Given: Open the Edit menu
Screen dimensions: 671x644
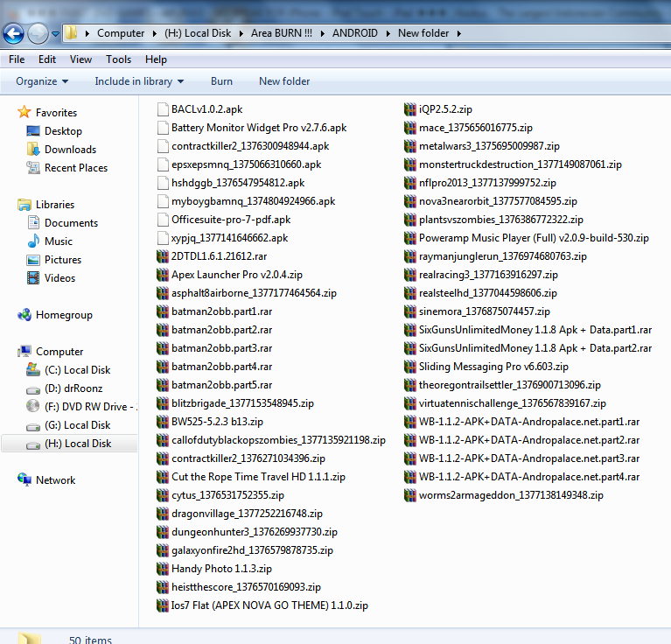Looking at the screenshot, I should [47, 59].
